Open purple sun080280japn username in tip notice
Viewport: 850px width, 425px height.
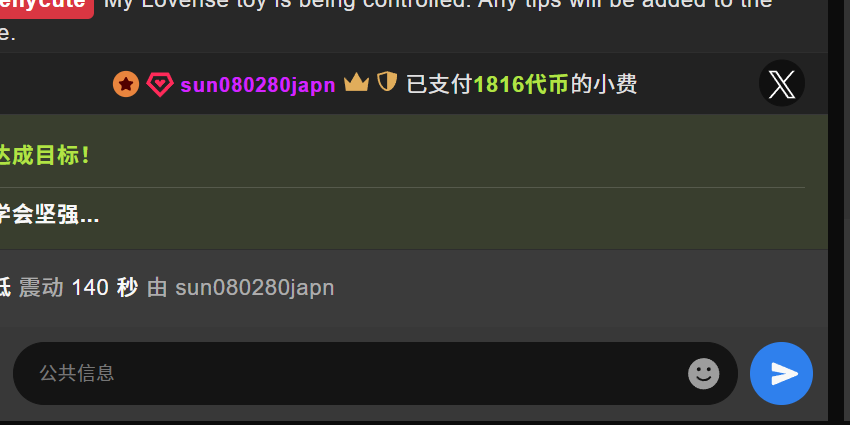point(258,85)
